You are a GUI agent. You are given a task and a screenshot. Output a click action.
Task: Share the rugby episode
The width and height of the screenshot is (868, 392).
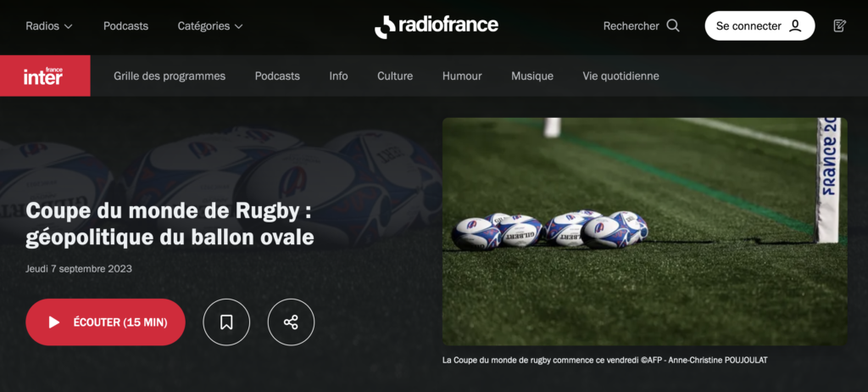click(x=292, y=322)
